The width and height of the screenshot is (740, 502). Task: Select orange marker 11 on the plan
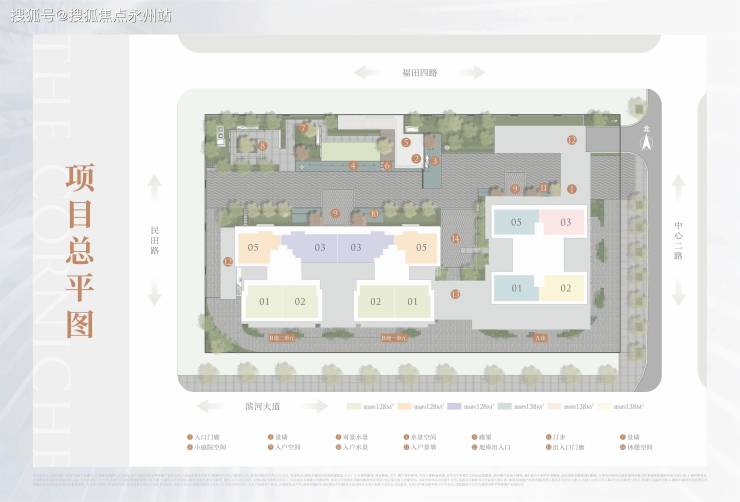[543, 188]
